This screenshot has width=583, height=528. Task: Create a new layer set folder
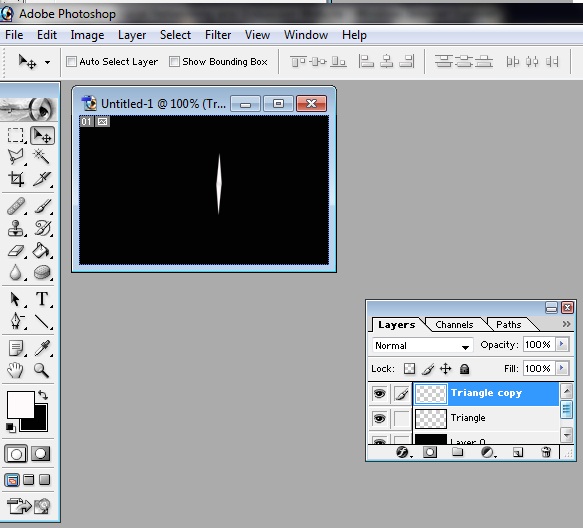click(458, 452)
